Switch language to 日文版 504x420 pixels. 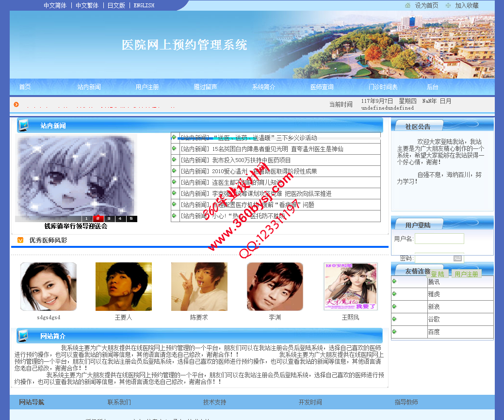pyautogui.click(x=116, y=5)
